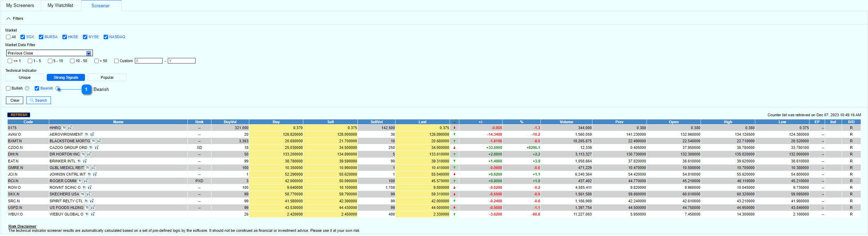Sort table by Code column header
This screenshot has height=236, width=868.
[x=28, y=122]
